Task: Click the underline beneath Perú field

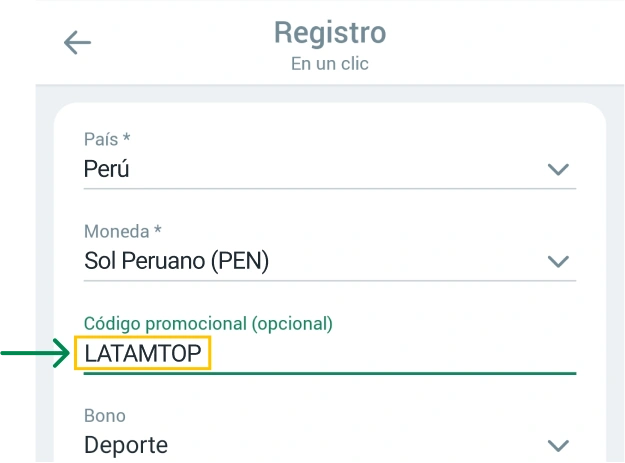Action: coord(330,188)
